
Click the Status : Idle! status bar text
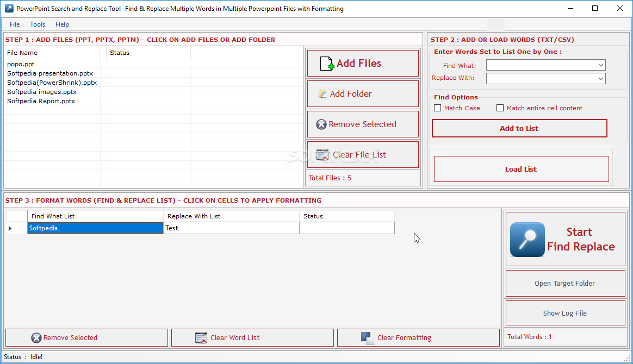coord(23,357)
